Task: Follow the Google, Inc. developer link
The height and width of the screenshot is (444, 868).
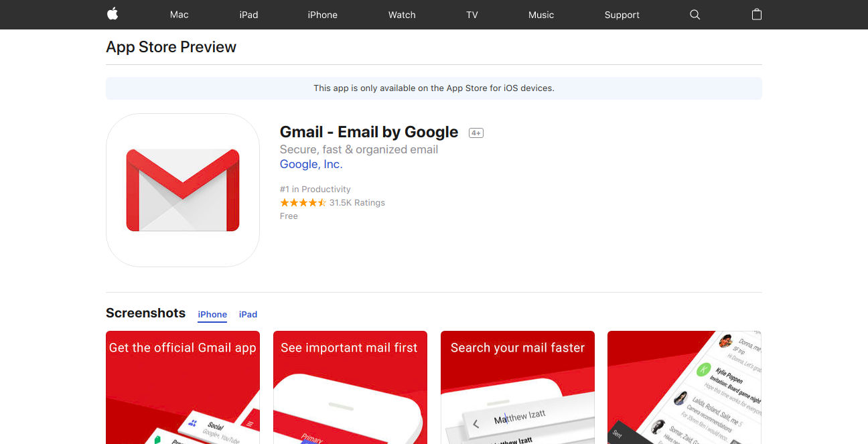Action: 311,164
